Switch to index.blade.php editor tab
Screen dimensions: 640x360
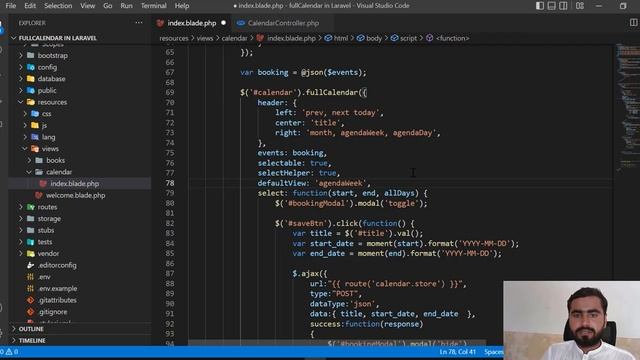pyautogui.click(x=191, y=23)
